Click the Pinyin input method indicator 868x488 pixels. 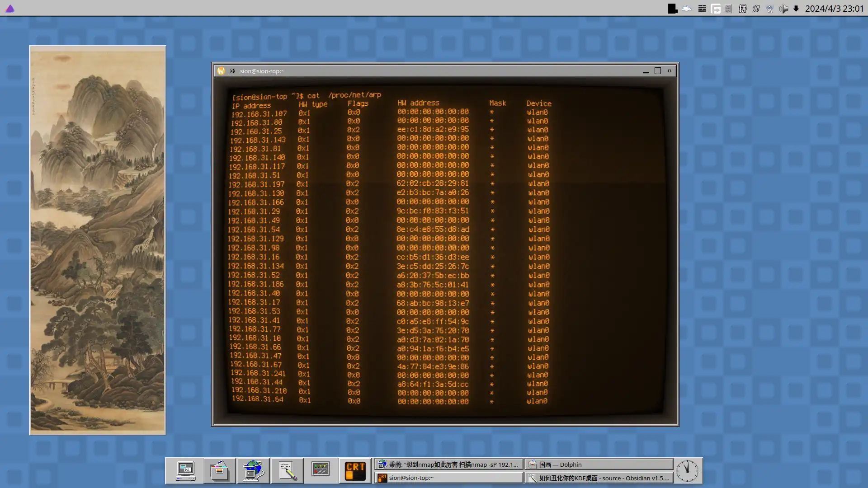743,9
